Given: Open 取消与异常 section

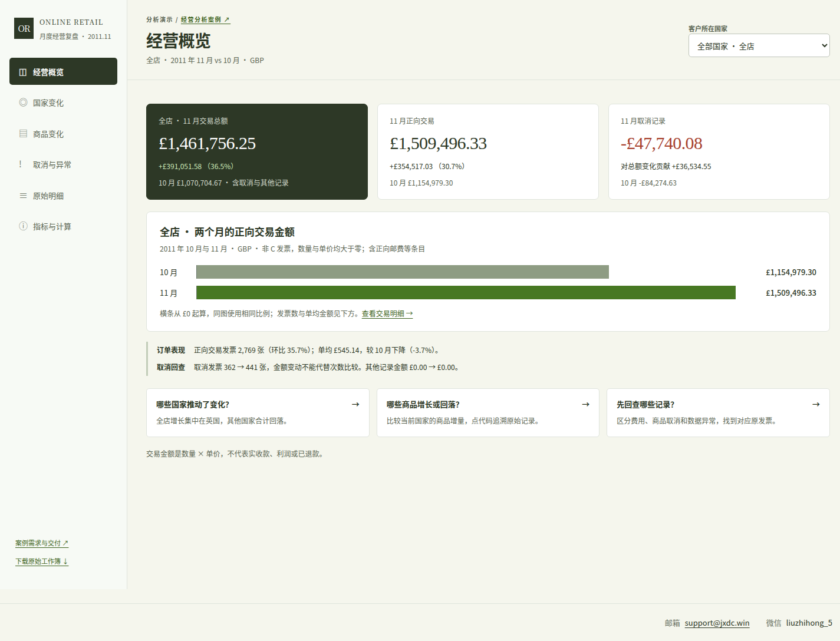Looking at the screenshot, I should 63,164.
